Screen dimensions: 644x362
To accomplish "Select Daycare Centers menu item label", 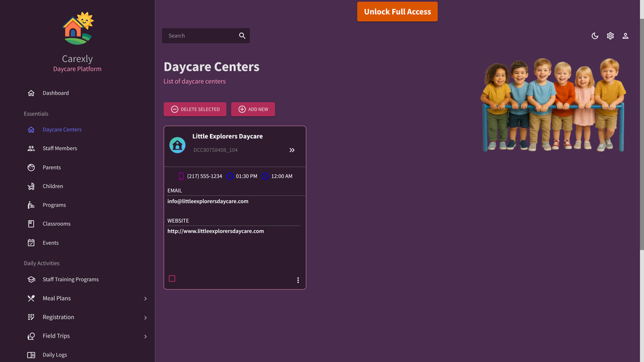I will (x=62, y=129).
